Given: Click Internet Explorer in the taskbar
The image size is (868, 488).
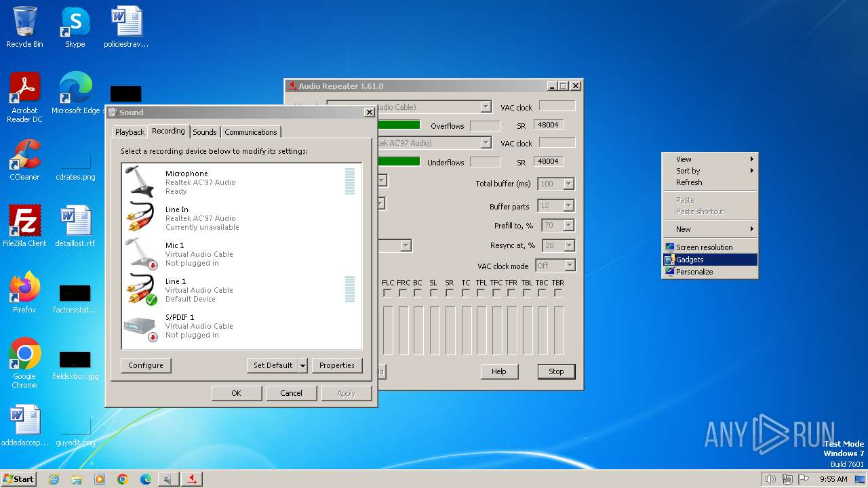Looking at the screenshot, I should point(54,479).
